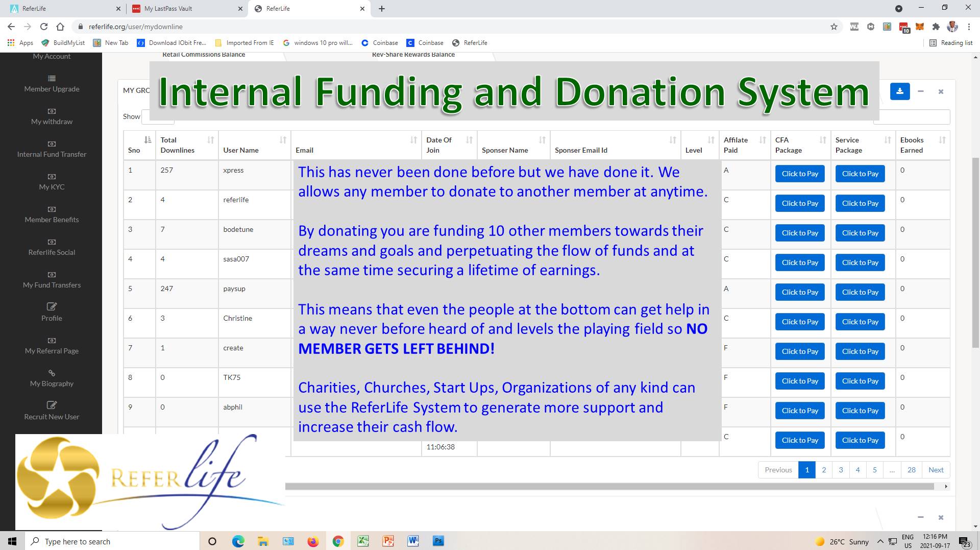Open File Explorer from the taskbar

click(263, 541)
